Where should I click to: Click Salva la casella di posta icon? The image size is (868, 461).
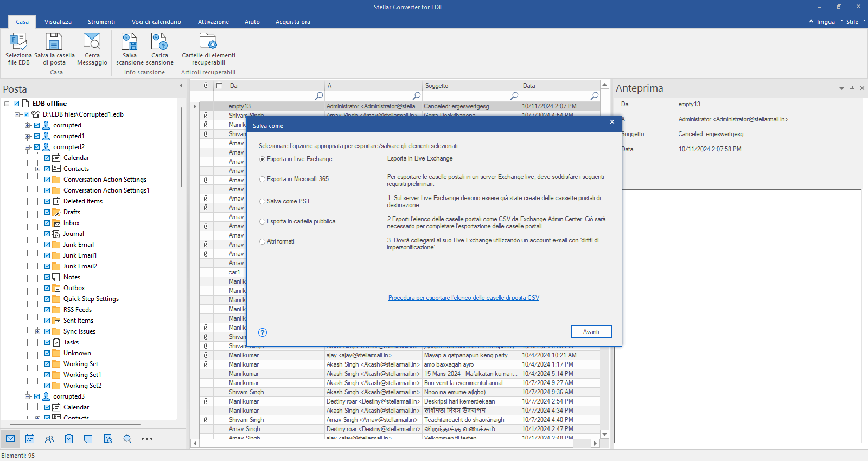(54, 49)
